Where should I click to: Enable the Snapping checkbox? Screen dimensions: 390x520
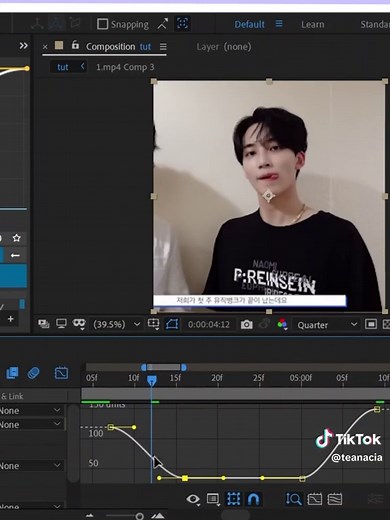(x=102, y=24)
